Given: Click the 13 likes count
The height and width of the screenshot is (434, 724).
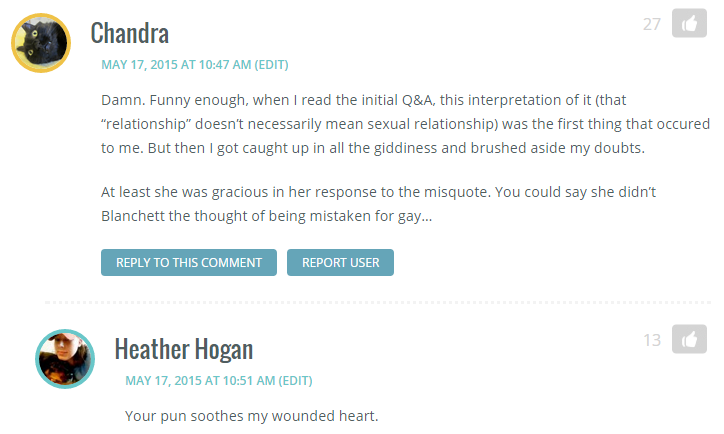Looking at the screenshot, I should tap(652, 340).
